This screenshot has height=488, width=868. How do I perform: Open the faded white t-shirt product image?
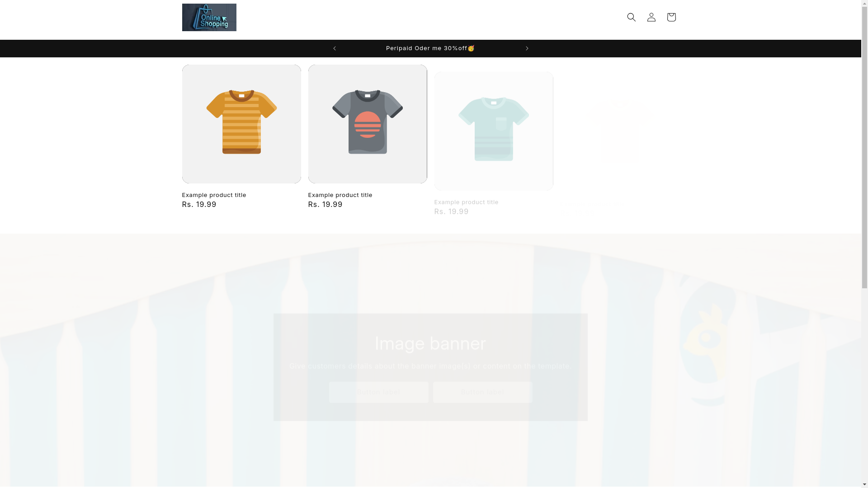(x=619, y=132)
